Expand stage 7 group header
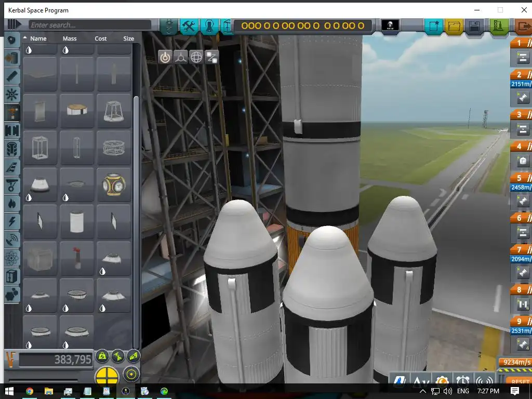 click(x=521, y=250)
